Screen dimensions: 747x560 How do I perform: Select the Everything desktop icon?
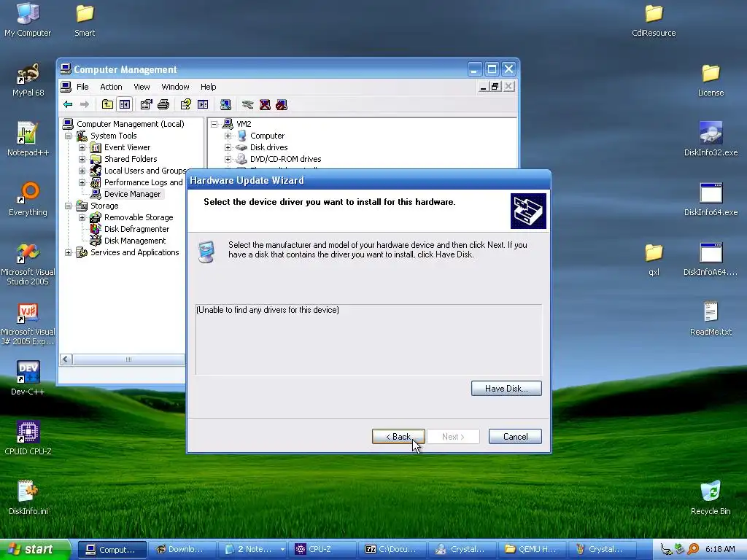(28, 200)
